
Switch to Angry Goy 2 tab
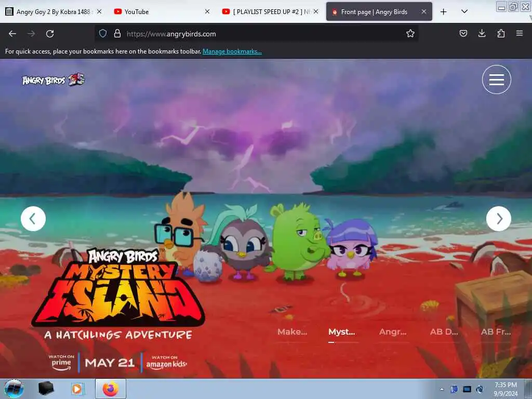(53, 11)
